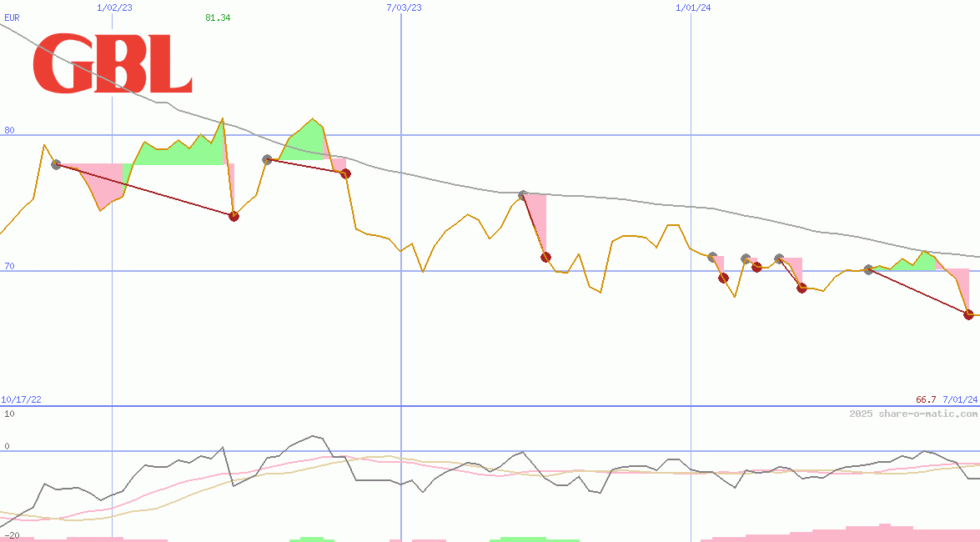Click the 66.7 last price value

click(x=925, y=399)
